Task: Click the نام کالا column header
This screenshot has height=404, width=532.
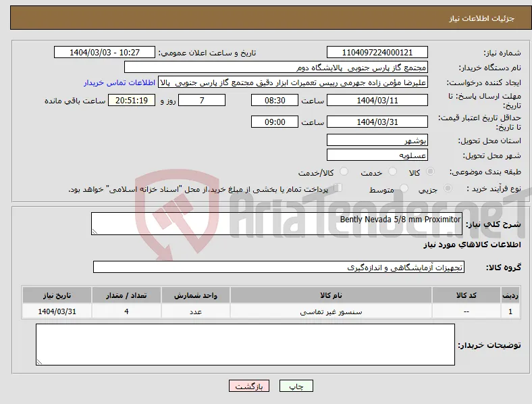Action: [x=331, y=295]
